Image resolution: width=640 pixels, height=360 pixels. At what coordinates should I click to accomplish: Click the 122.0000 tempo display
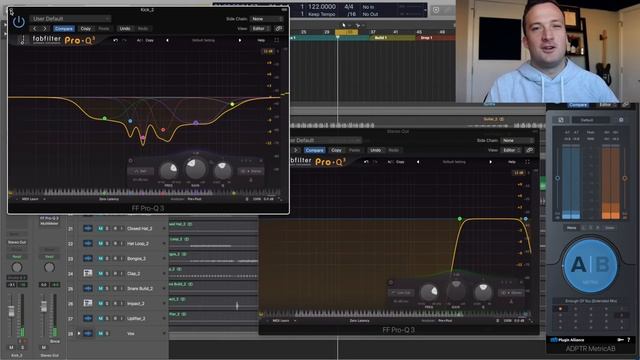(322, 7)
